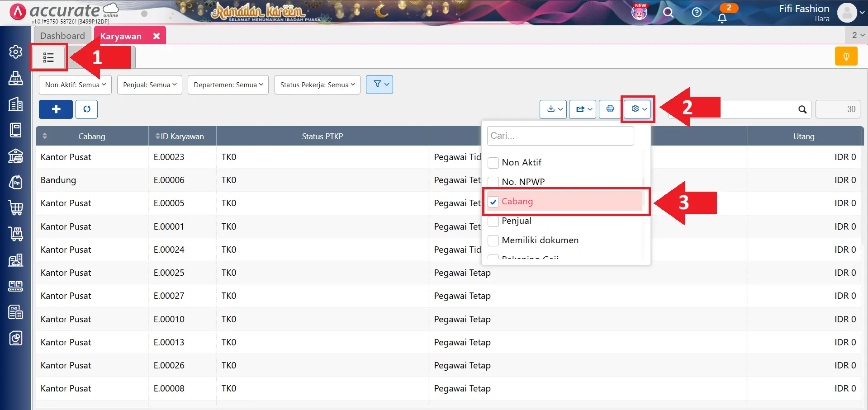The height and width of the screenshot is (410, 868).
Task: Expand the Departemen: Semua filter dropdown
Action: [228, 85]
